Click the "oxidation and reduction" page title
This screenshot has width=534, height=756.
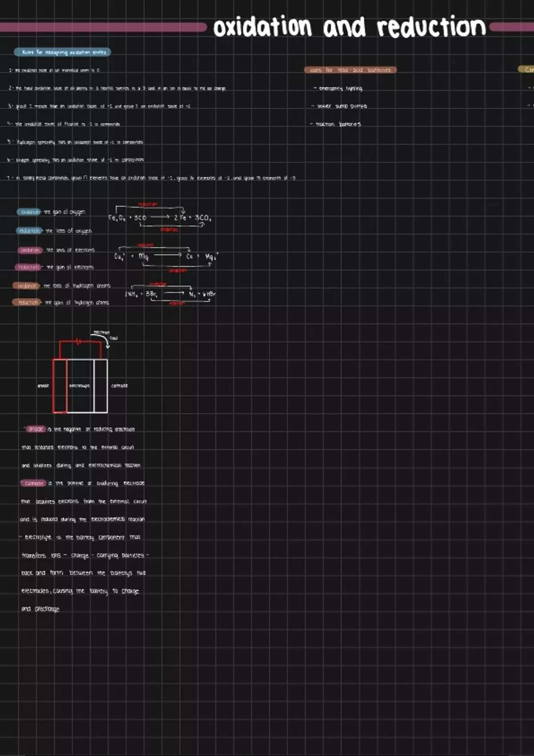349,28
